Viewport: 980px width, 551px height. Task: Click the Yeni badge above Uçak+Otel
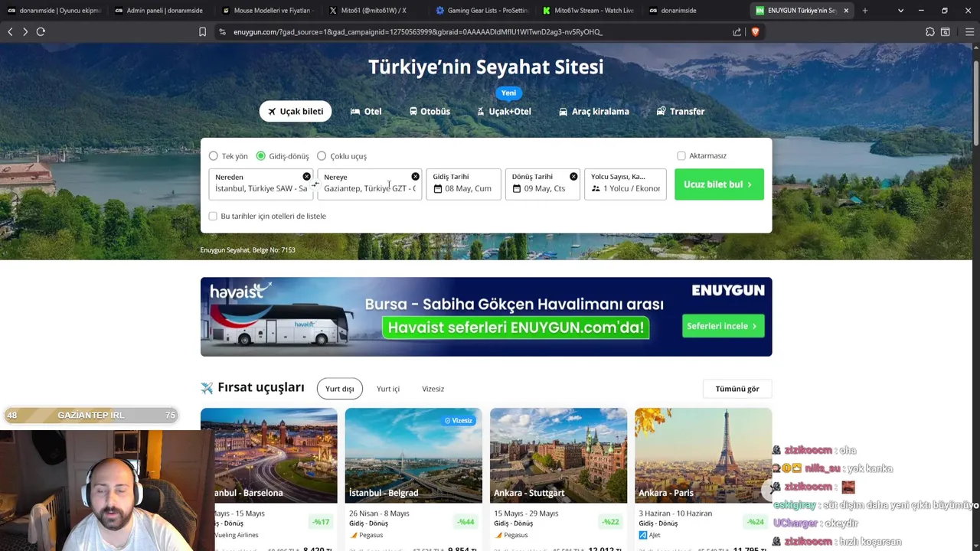click(508, 93)
